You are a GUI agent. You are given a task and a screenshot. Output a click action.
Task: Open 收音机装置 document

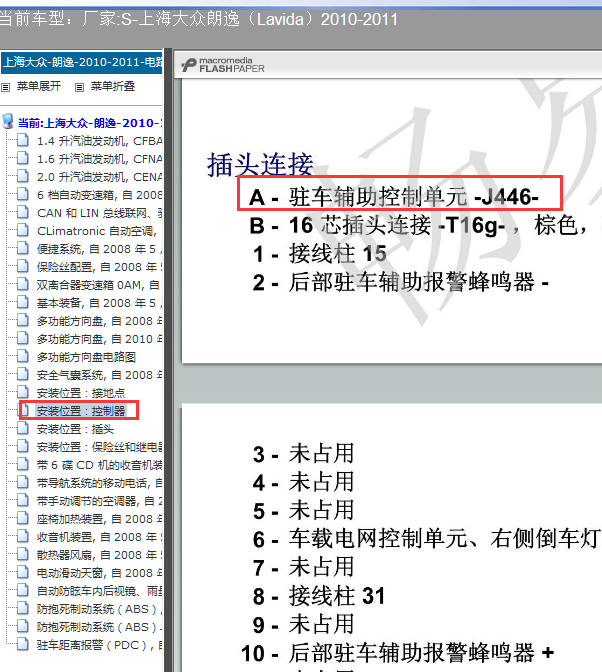pos(99,537)
